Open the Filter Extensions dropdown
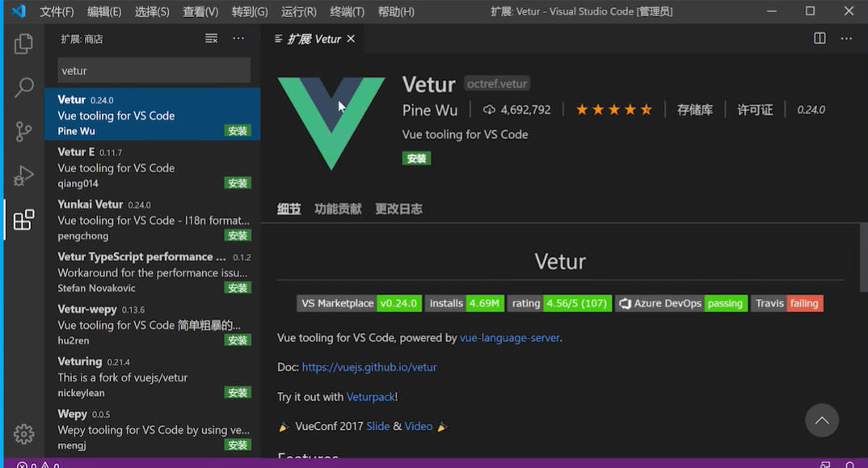This screenshot has height=468, width=868. 211,37
